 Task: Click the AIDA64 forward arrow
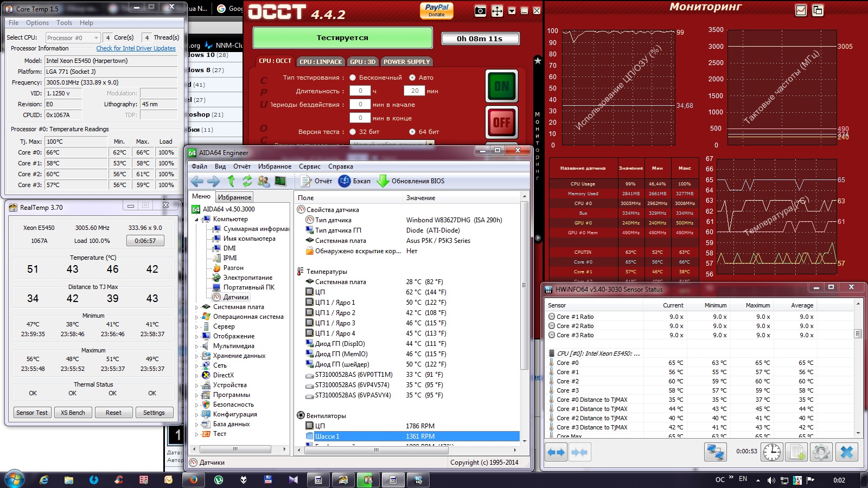pos(214,181)
